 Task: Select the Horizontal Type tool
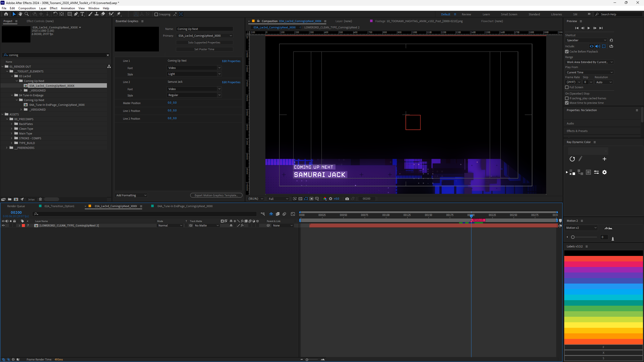coord(82,14)
